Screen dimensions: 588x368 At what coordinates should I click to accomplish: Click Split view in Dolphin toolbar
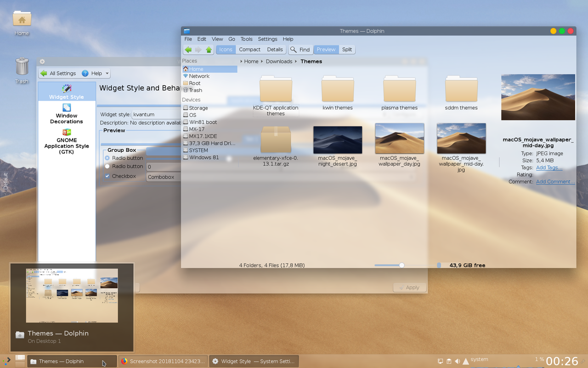click(x=347, y=50)
